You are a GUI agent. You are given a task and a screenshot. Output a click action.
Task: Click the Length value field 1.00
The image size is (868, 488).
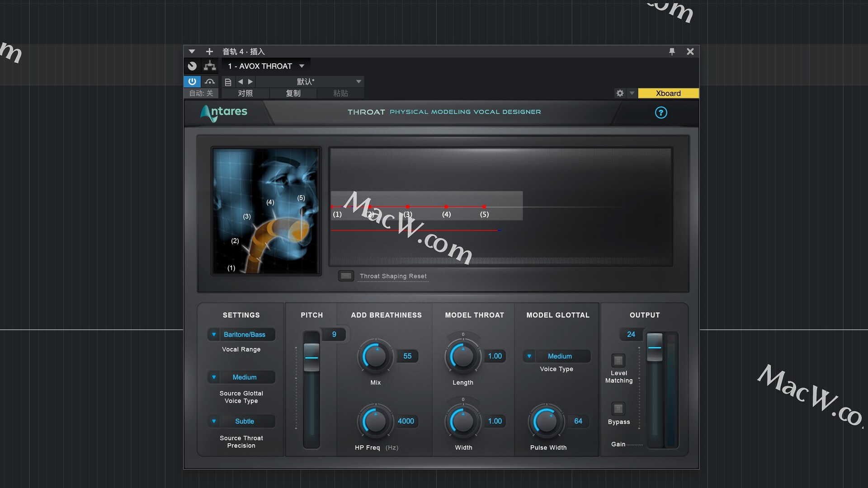click(495, 356)
